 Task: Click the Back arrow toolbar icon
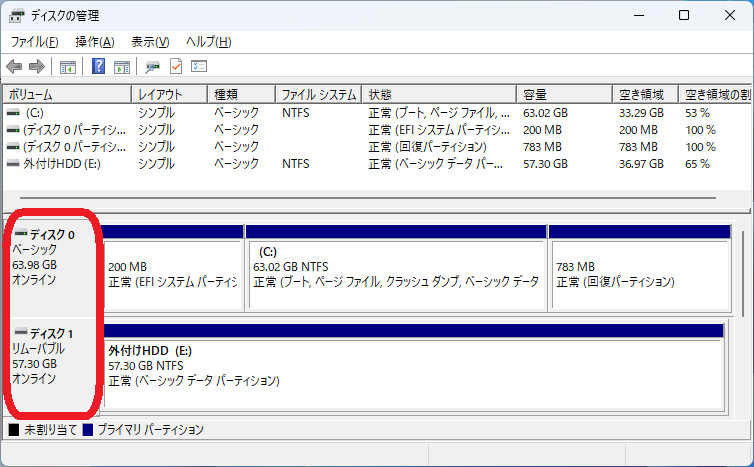point(14,66)
